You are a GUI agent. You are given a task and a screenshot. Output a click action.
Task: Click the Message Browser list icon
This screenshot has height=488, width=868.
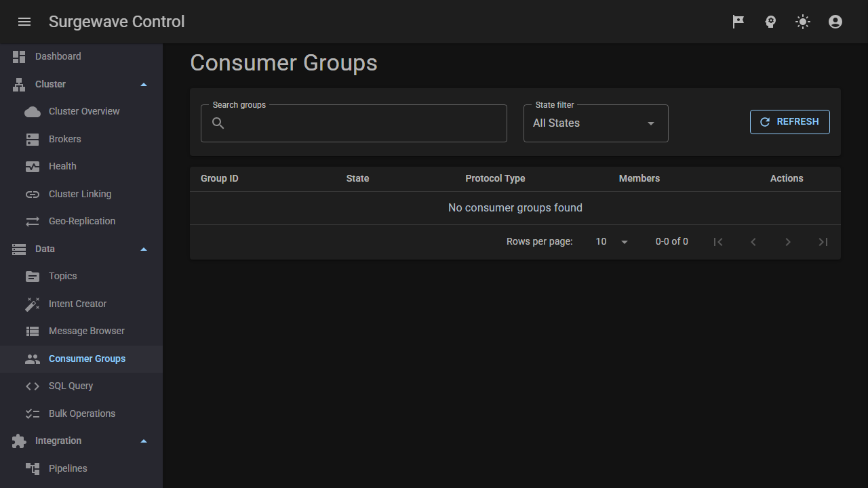[33, 331]
